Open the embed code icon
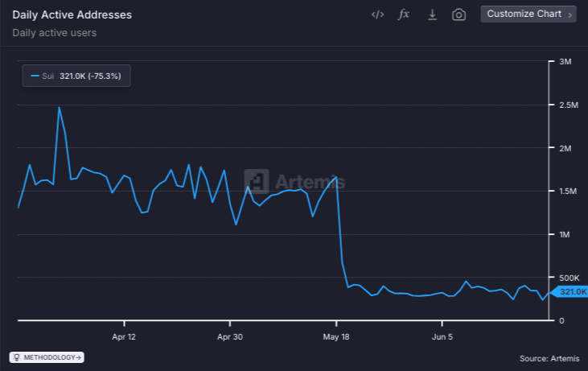Viewport: 588px width, 371px height. [377, 14]
